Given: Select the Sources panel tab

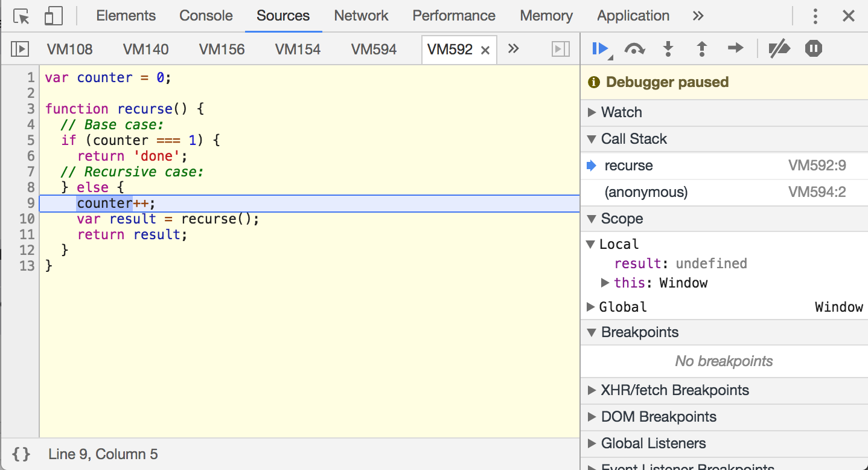Looking at the screenshot, I should tap(283, 16).
